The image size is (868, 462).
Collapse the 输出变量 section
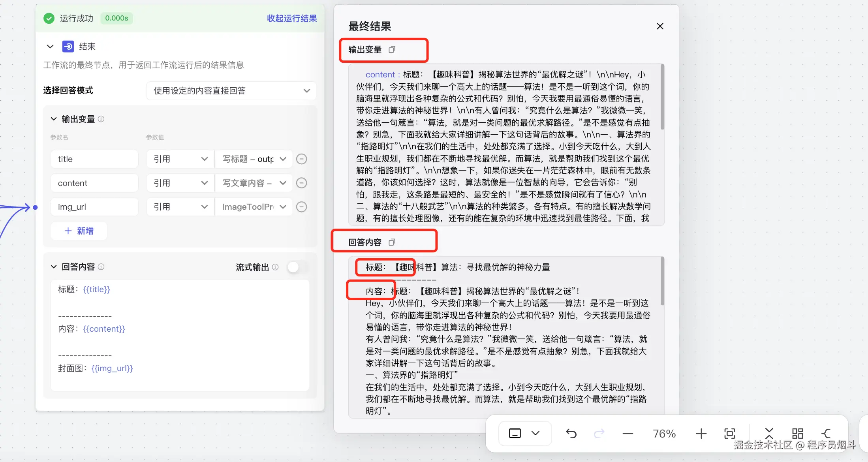tap(54, 119)
